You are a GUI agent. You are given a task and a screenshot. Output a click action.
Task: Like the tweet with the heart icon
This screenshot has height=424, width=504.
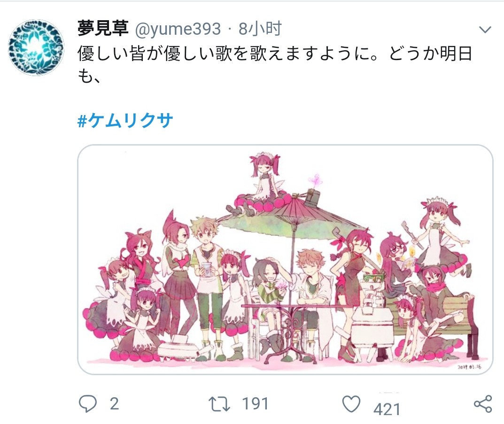[351, 404]
